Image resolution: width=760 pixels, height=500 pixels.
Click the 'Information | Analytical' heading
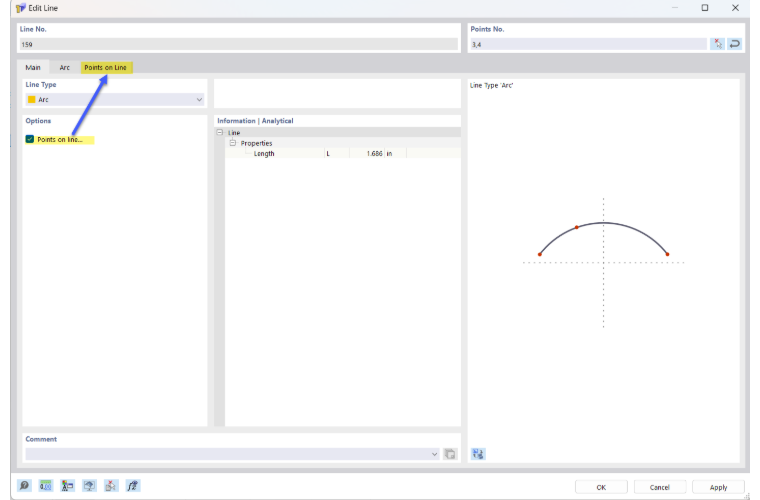(255, 121)
